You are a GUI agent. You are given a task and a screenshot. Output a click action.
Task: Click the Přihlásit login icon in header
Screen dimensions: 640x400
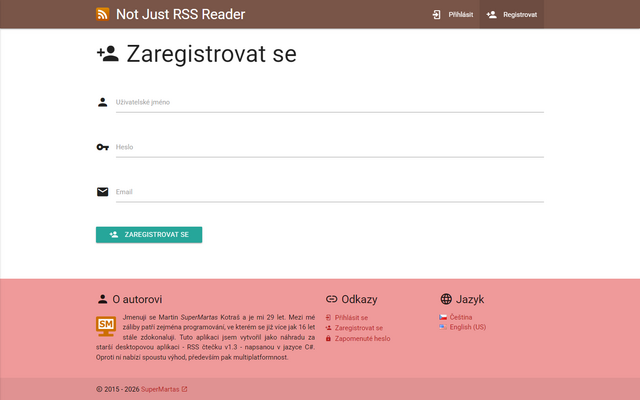coord(436,15)
